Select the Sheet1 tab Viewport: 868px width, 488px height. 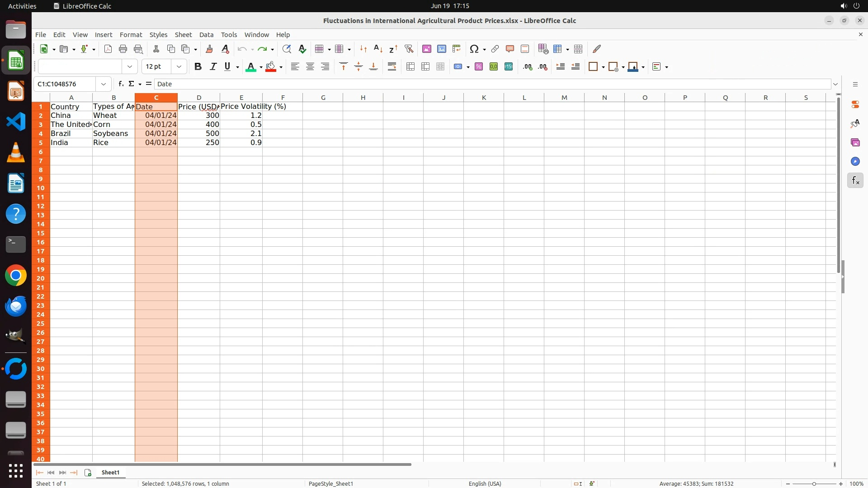[110, 472]
